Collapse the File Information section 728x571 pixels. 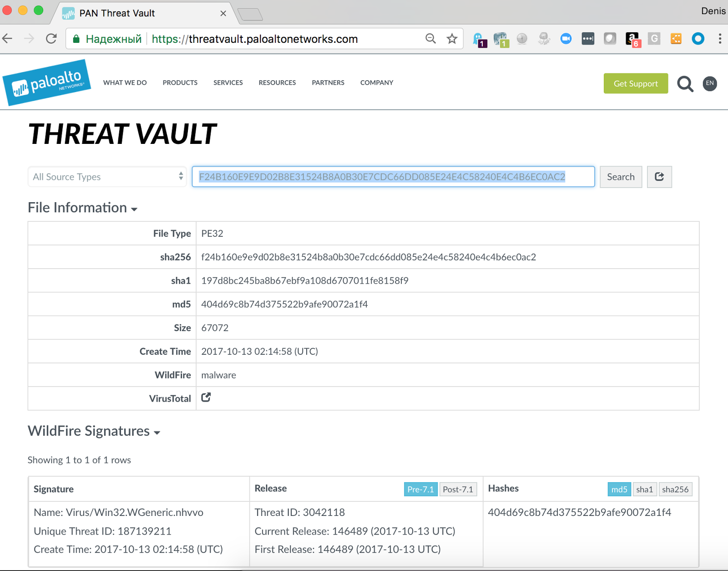tap(82, 208)
